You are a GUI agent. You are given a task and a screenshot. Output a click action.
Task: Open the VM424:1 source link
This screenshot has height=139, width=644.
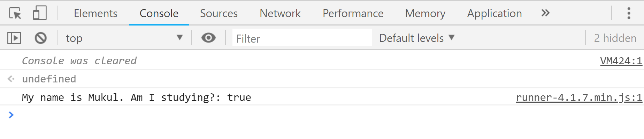621,61
